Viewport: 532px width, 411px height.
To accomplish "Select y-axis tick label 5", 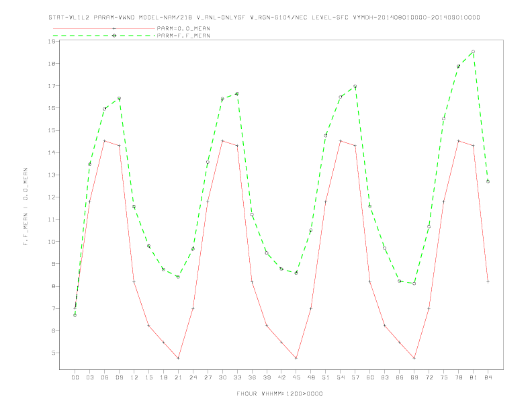I will click(53, 353).
